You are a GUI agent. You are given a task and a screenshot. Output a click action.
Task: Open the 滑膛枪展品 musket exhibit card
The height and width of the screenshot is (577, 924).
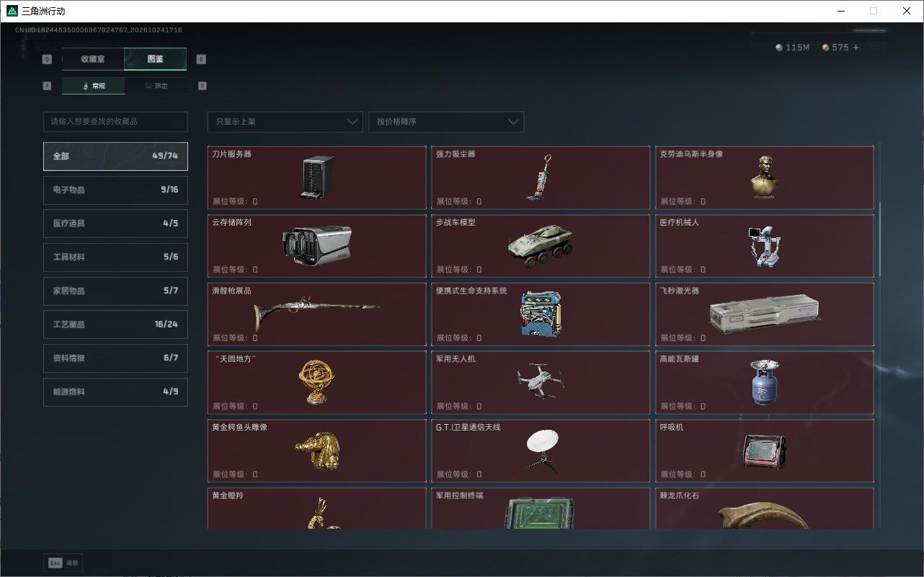(316, 314)
